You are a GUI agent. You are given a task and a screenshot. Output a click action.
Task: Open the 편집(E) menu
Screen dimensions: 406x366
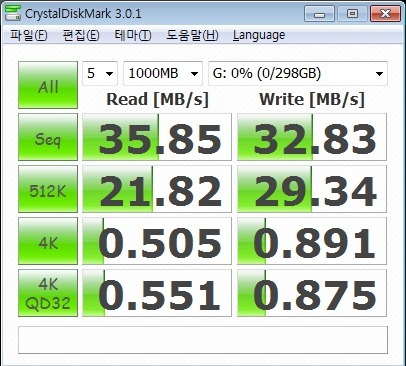(81, 35)
